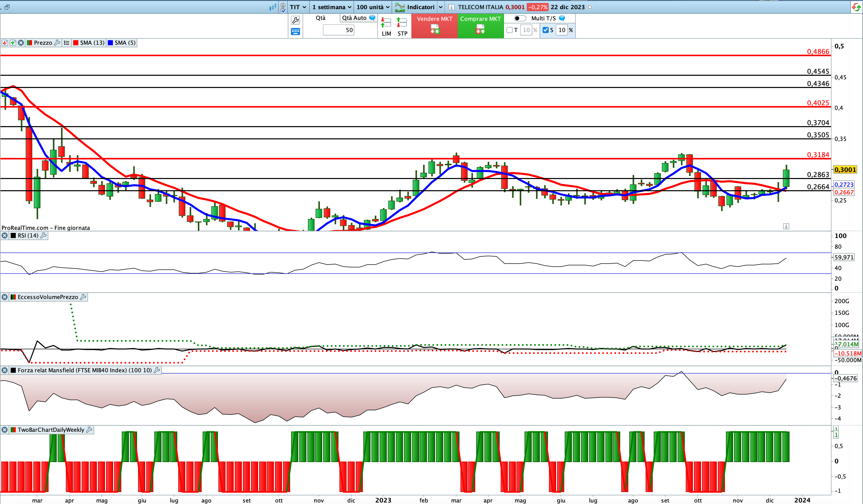Open RSI (14) settings wrench
Viewport: 863px width, 504px height.
click(43, 235)
